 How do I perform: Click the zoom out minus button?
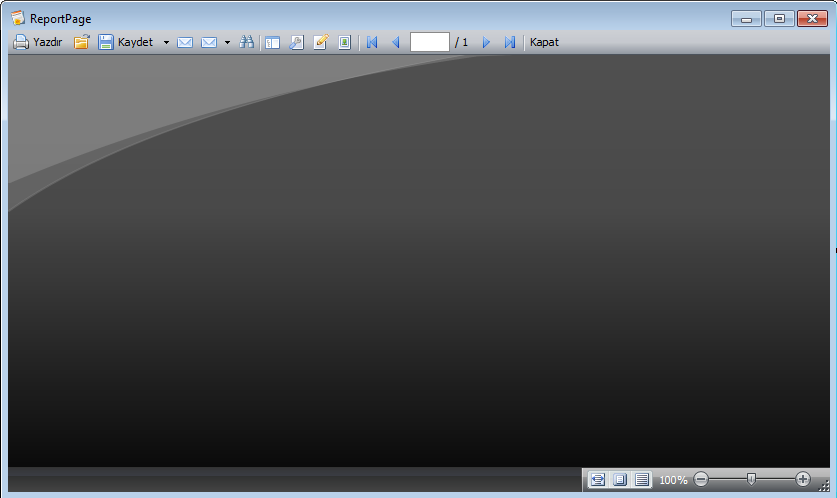pyautogui.click(x=701, y=479)
